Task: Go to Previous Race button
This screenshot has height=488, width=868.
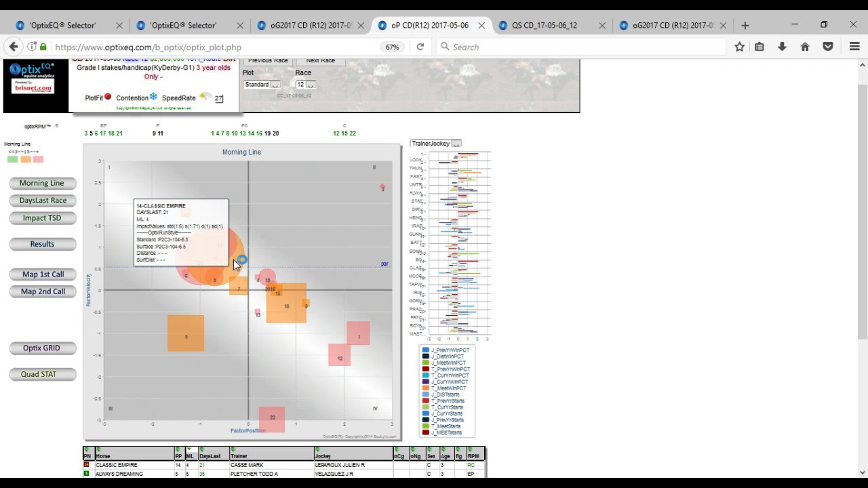Action: (x=268, y=61)
